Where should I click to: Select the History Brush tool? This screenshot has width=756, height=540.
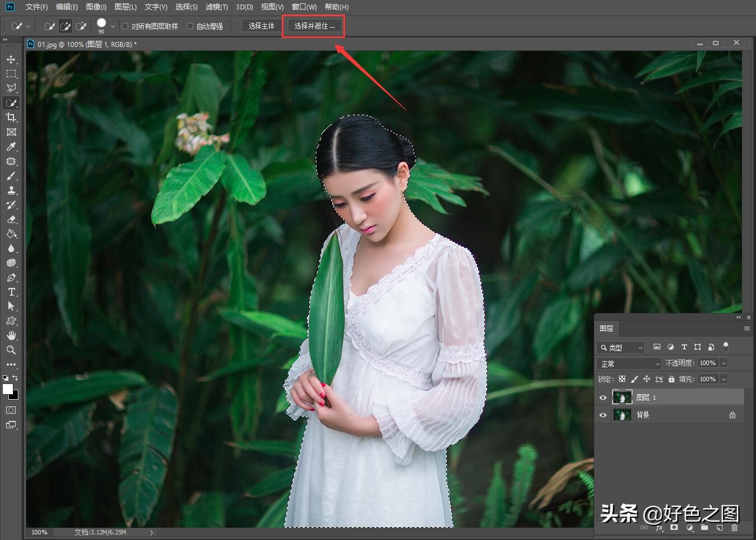11,205
